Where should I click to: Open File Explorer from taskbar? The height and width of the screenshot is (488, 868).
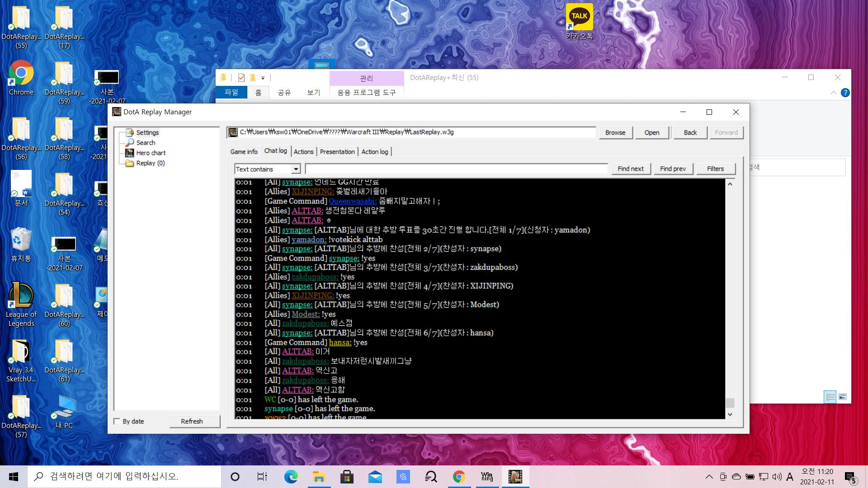319,477
